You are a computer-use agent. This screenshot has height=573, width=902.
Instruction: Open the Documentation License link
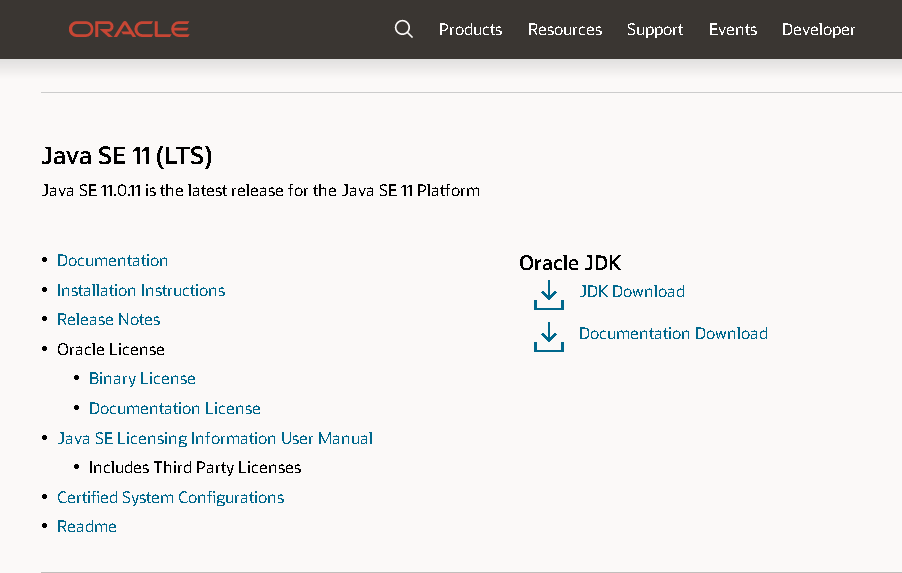[175, 408]
